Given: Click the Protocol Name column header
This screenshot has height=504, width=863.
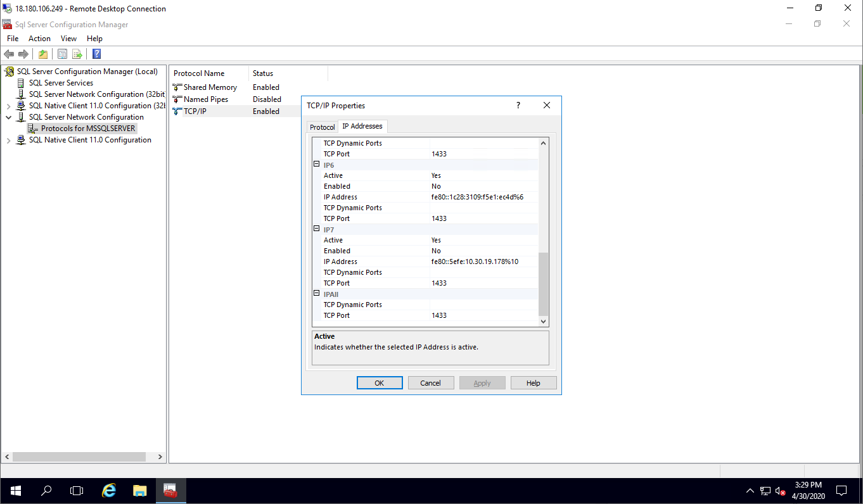Looking at the screenshot, I should (x=208, y=73).
